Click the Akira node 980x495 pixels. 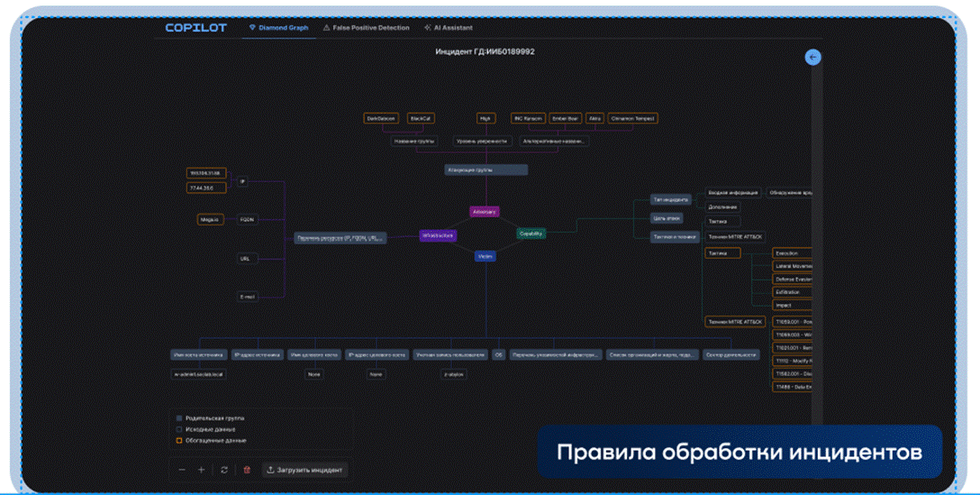click(595, 118)
